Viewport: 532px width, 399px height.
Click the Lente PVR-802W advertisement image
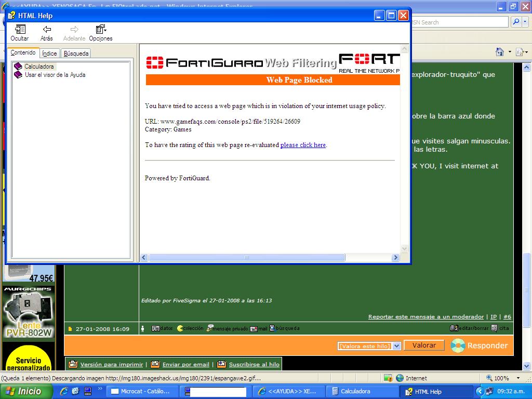pos(29,312)
